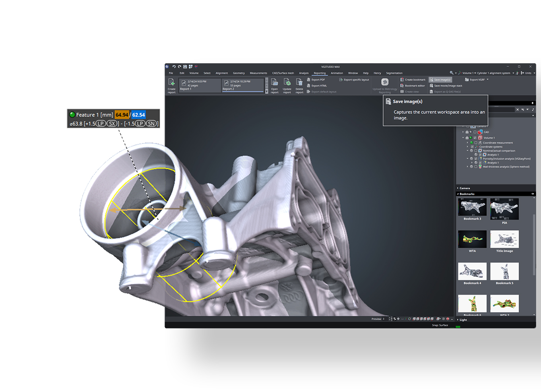Screen dimensions: 541x392
Task: Click the Open report icon
Action: [274, 82]
